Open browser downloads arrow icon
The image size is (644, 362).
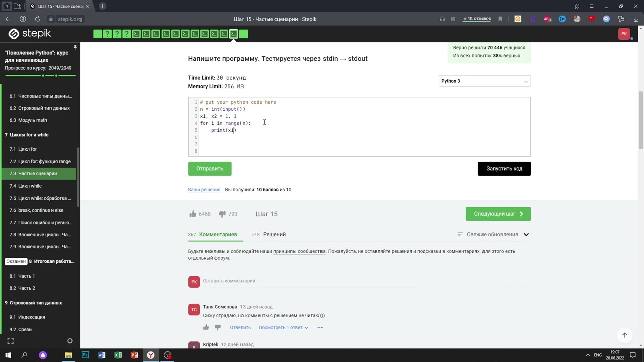[636, 19]
